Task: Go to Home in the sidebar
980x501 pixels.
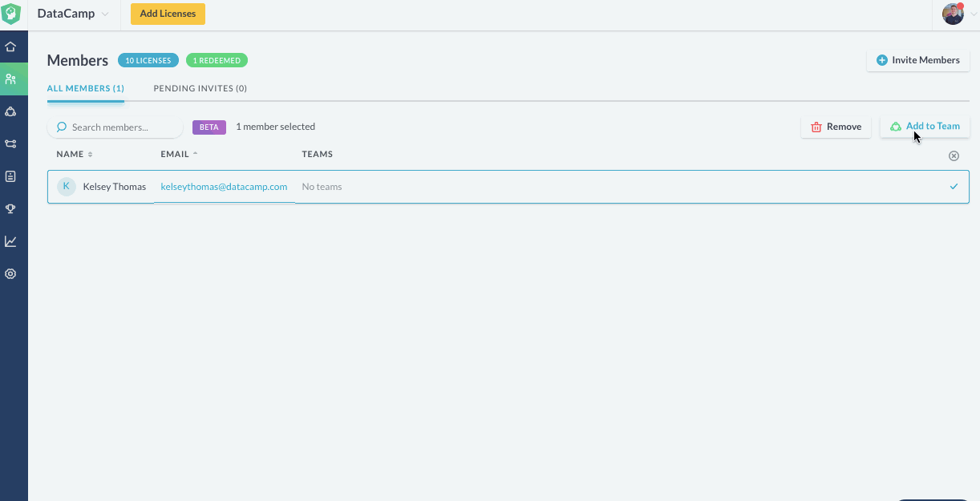Action: 10,46
